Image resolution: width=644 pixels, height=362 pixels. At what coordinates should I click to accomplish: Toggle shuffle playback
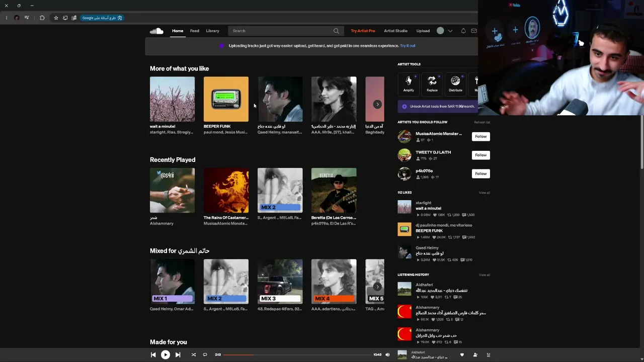[193, 355]
